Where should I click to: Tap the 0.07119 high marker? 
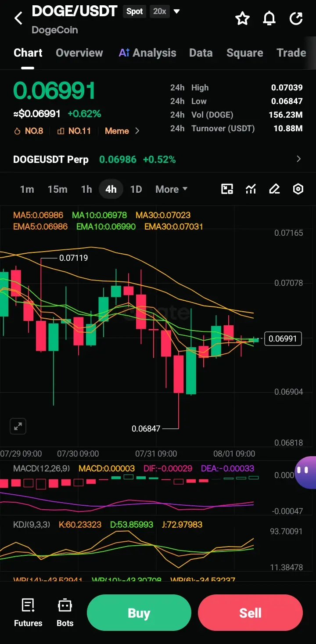73,258
